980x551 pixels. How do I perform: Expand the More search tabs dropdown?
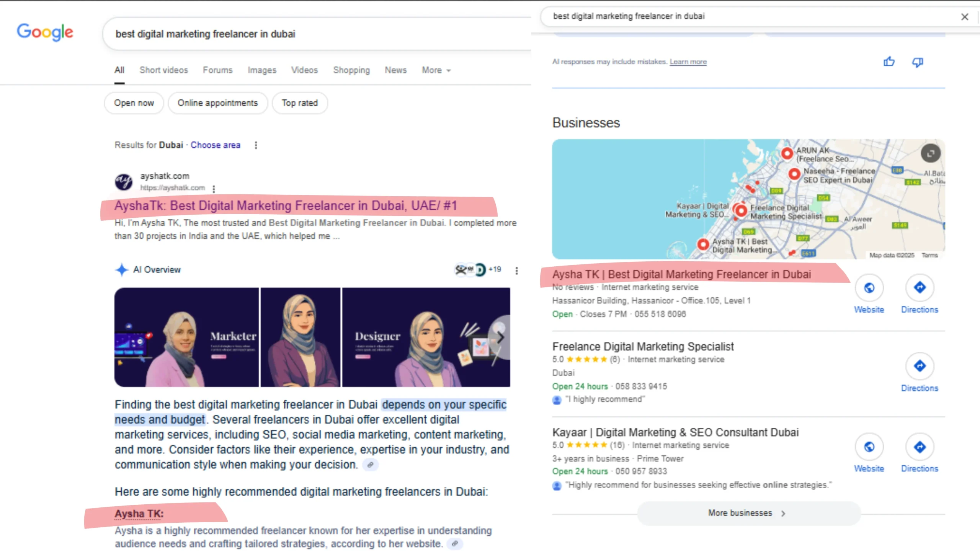(436, 70)
